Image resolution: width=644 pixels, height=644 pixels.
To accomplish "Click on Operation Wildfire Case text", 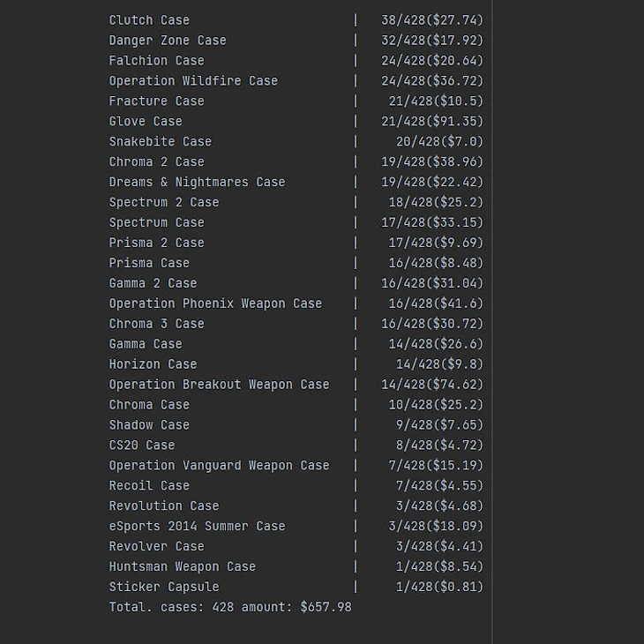I will click(193, 81).
